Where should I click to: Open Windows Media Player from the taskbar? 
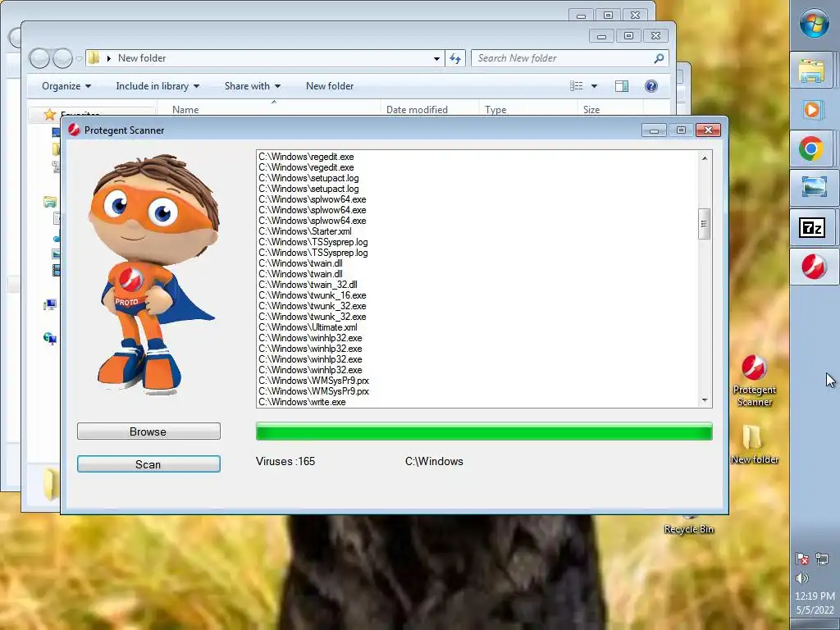click(811, 110)
